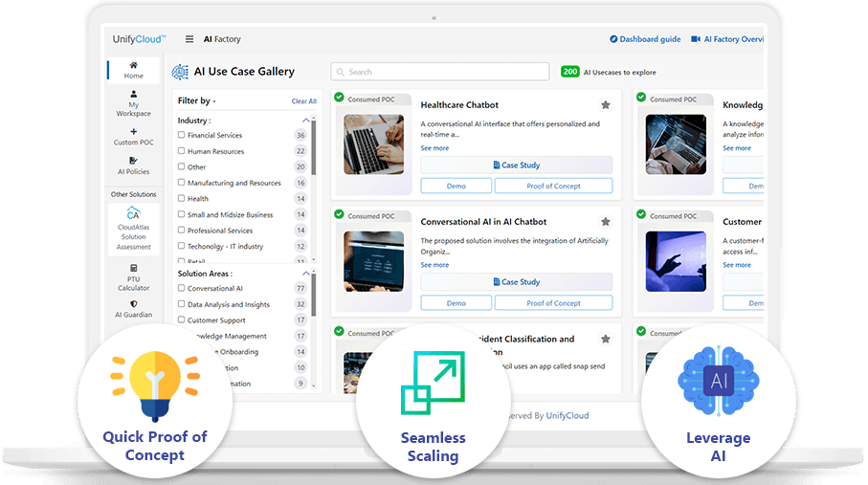Open the hamburger menu icon

click(x=189, y=39)
